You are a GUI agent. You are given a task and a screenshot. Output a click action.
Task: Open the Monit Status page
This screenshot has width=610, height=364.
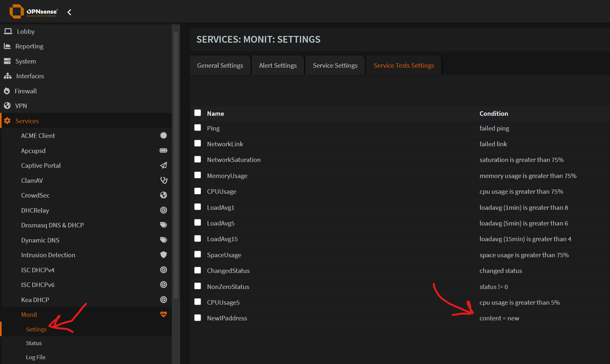[34, 343]
